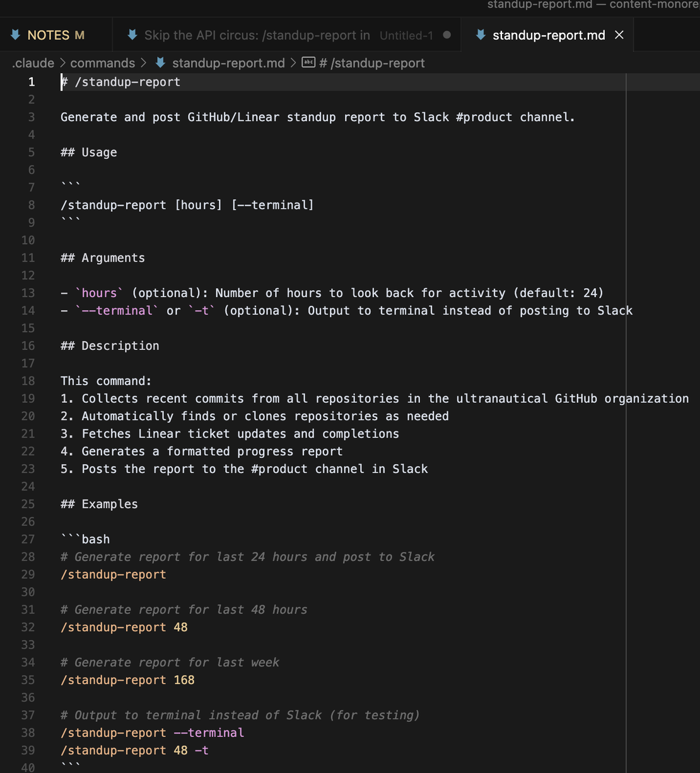Screen dimensions: 700x773
Task: Expand breadcrumb chevron after .claude
Action: 62,63
